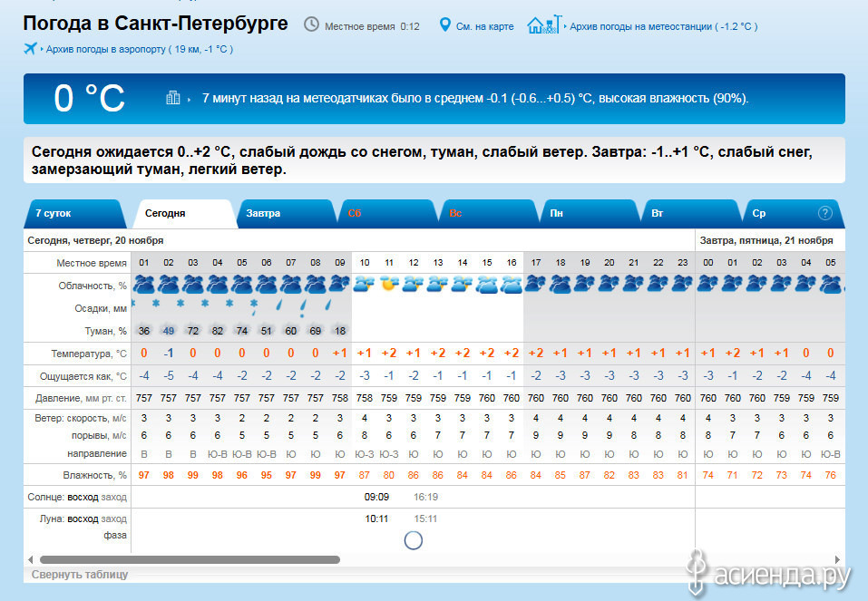Viewport: 868px width, 601px height.
Task: Click the building icon in the blue temperature bar
Action: (172, 98)
